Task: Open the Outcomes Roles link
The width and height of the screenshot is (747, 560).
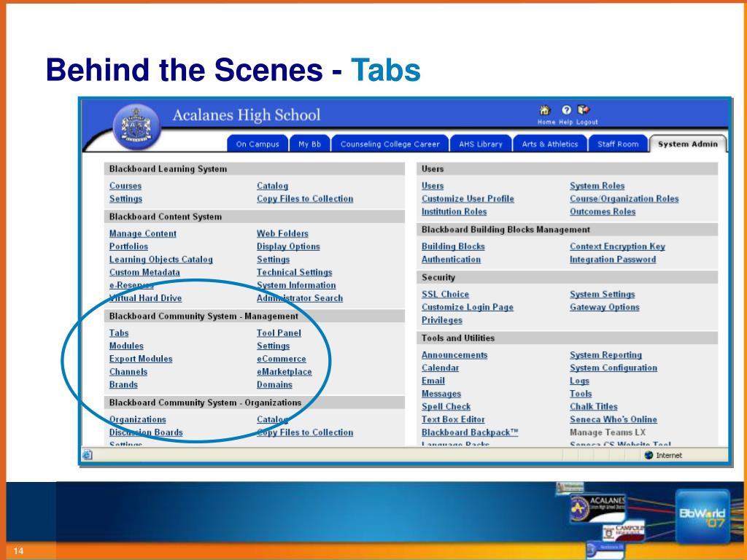Action: point(603,211)
